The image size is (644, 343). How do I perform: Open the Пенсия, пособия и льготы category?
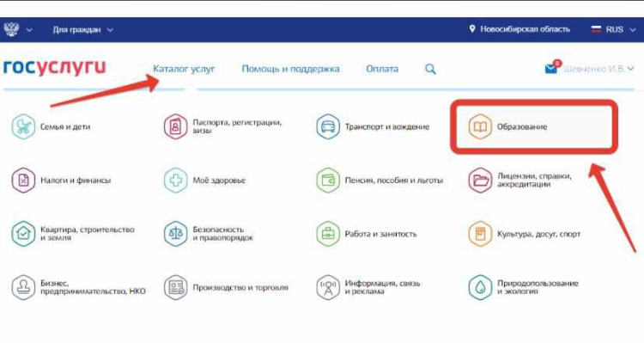click(380, 181)
